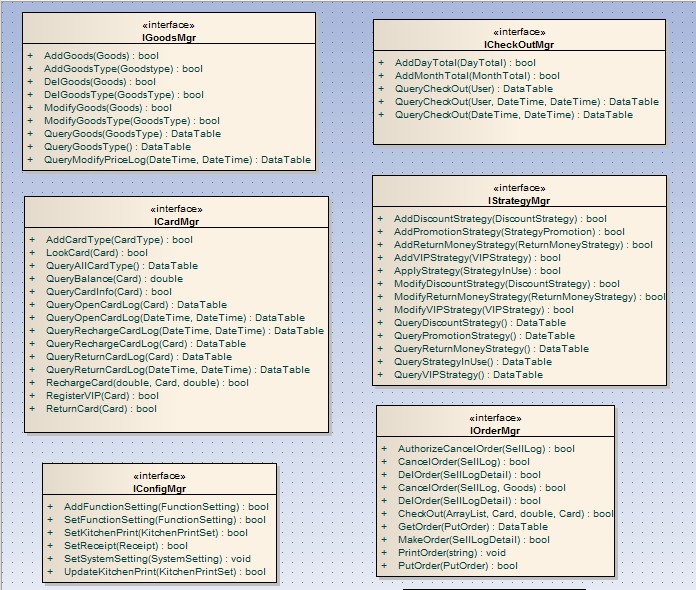696x590 pixels.
Task: Select the ICheckOutMgr interface header
Action: click(x=519, y=35)
